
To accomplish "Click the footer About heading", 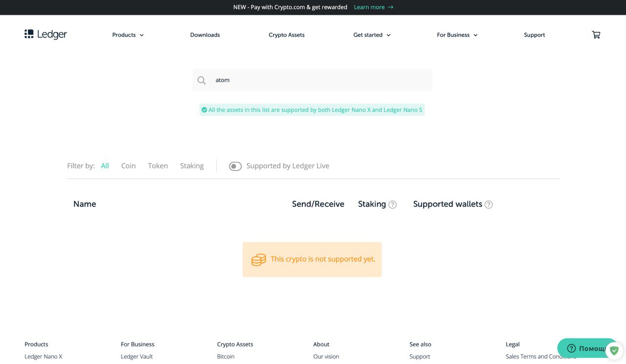I will [321, 344].
